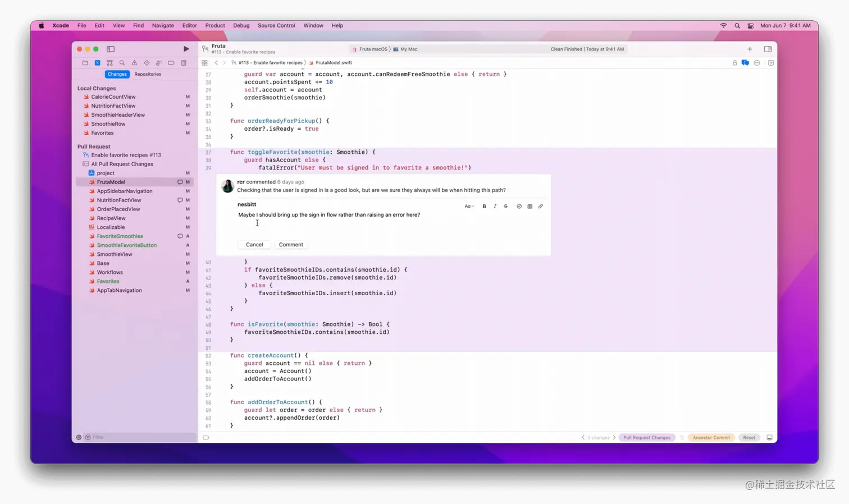Viewport: 849px width, 504px height.
Task: Open the Debug menu
Action: [x=241, y=25]
